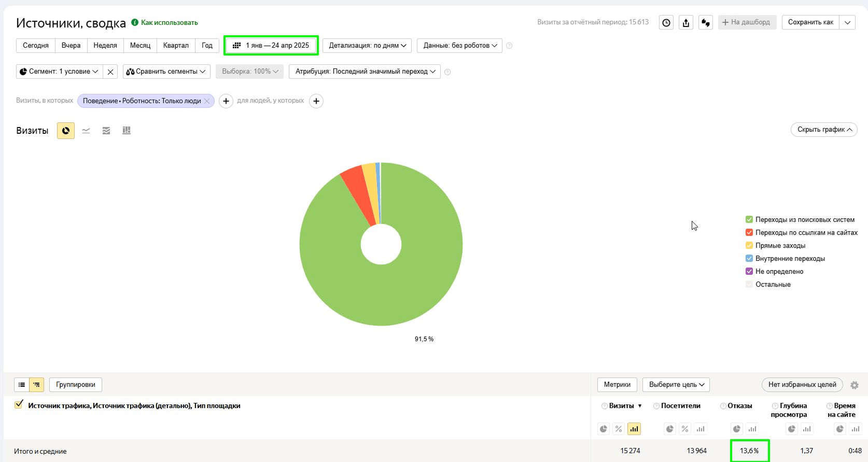Uncheck the 'Источник трафика' table header checkbox

[x=19, y=404]
